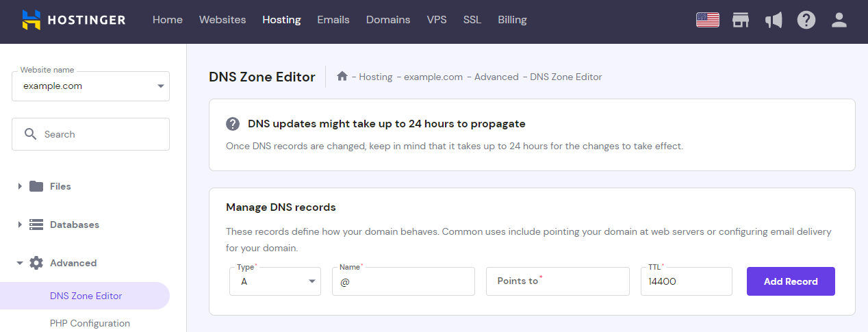Screen dimensions: 868x332
Task: Open the announcements megaphone icon
Action: (774, 20)
